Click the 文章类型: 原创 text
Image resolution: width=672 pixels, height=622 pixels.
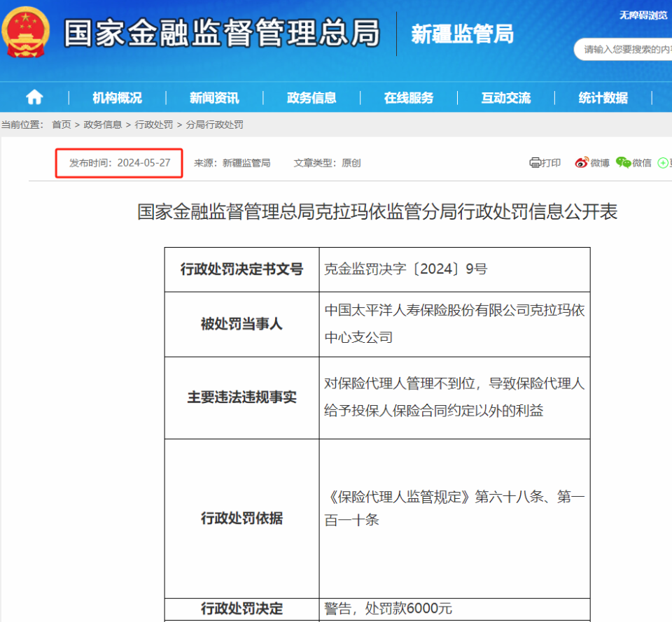(327, 163)
